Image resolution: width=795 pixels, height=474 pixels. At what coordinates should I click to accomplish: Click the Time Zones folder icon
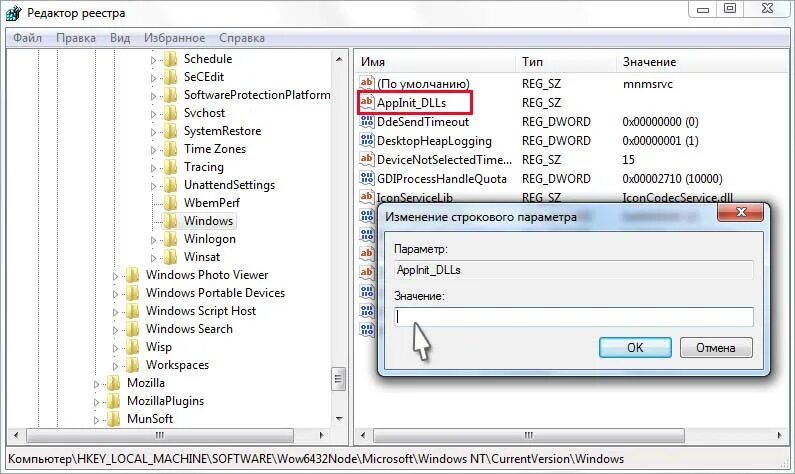click(171, 149)
